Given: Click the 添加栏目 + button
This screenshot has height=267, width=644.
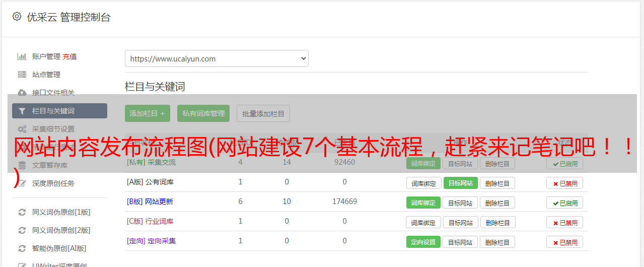Looking at the screenshot, I should pyautogui.click(x=148, y=113).
